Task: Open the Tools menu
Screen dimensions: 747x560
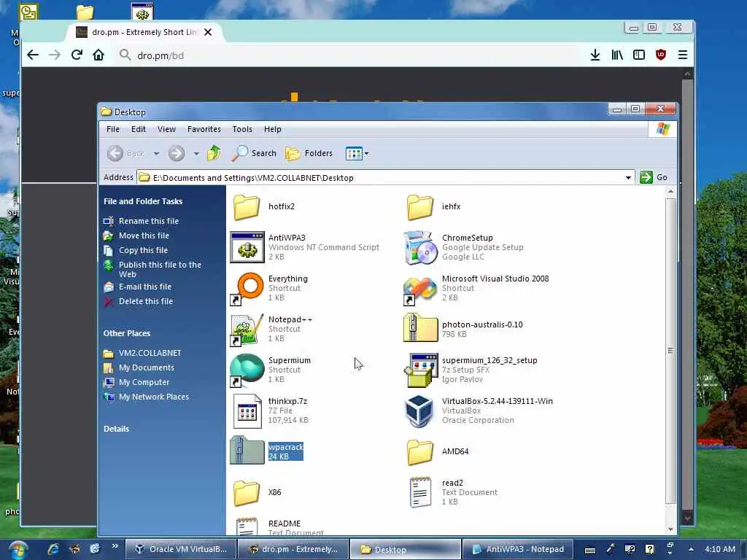Action: tap(242, 129)
